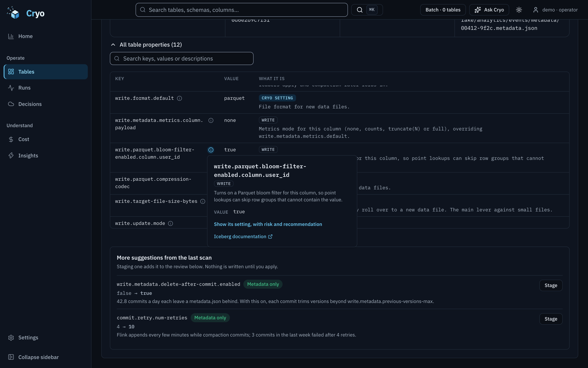Click the Metadata only badge for commit.retry.num-retries
The width and height of the screenshot is (588, 368).
pyautogui.click(x=210, y=318)
